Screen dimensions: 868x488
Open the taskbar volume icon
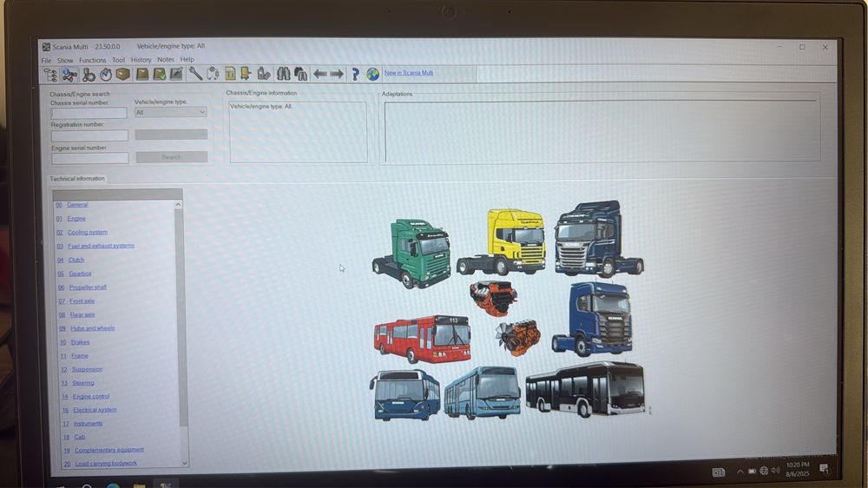[x=775, y=471]
